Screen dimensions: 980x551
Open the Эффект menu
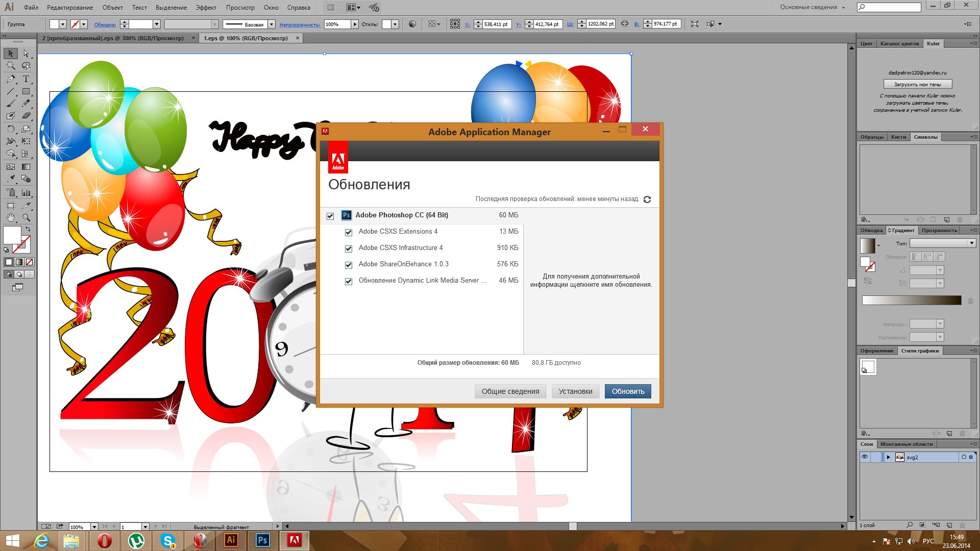tap(206, 8)
